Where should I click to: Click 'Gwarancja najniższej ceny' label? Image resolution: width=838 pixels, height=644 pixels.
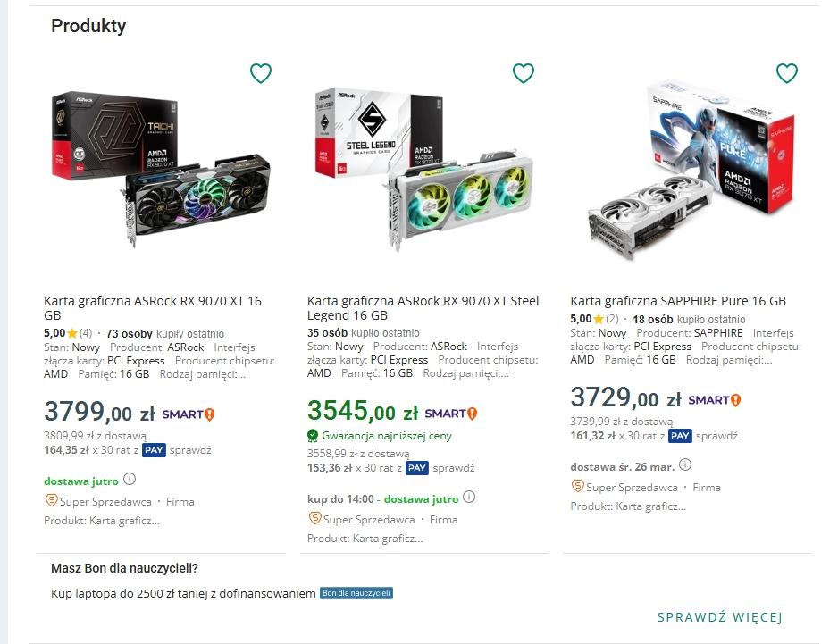(387, 436)
